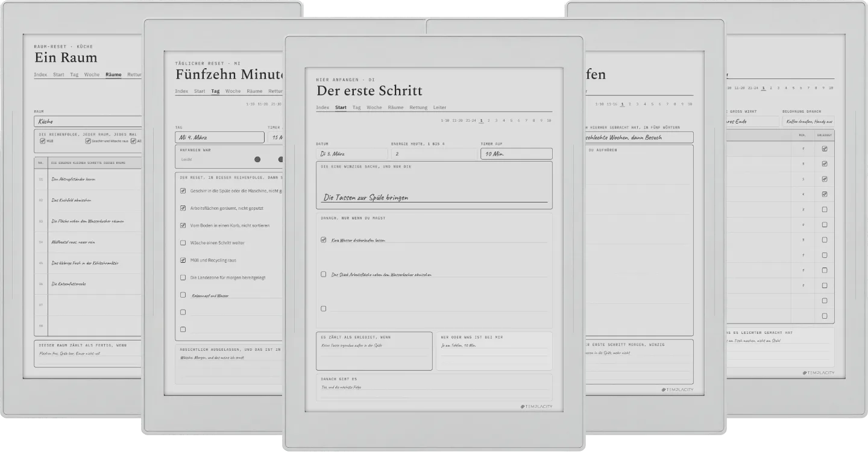This screenshot has width=868, height=452.
Task: Click the Templacity logo on the center page
Action: pyautogui.click(x=536, y=407)
